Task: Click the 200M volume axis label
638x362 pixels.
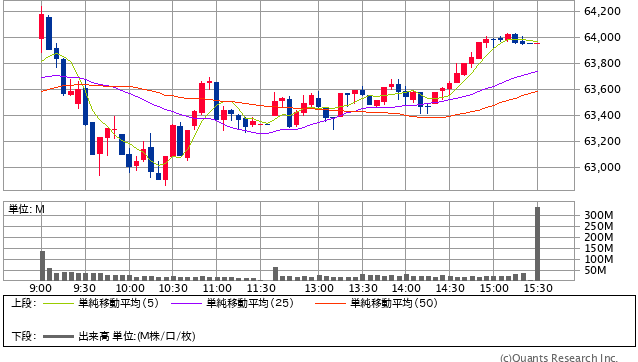Action: pyautogui.click(x=599, y=237)
